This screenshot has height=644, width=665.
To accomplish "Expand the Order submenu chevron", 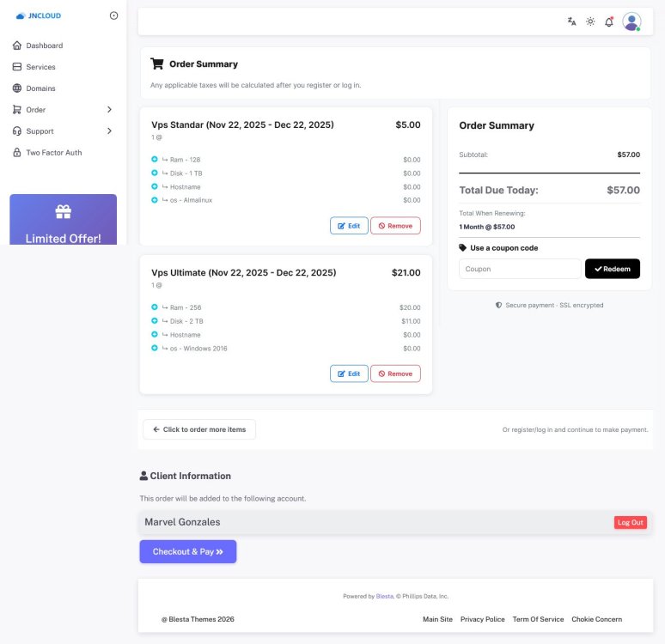I will pos(109,110).
